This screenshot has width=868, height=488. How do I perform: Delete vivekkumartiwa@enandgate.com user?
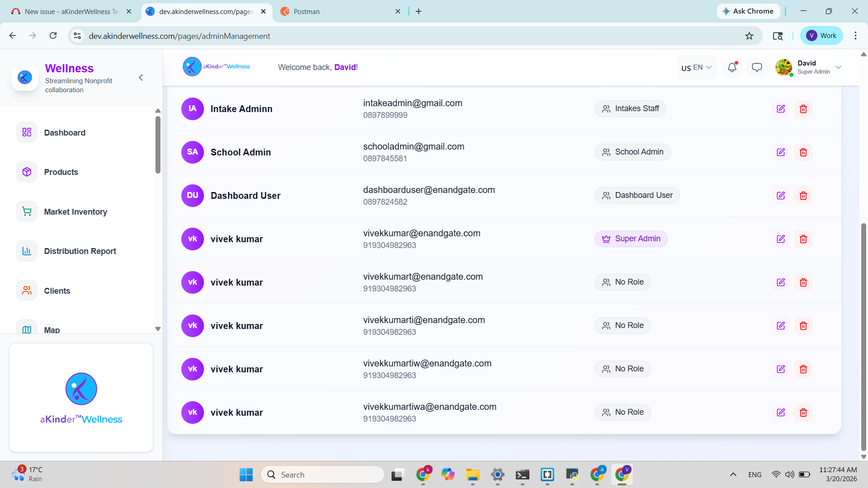803,413
